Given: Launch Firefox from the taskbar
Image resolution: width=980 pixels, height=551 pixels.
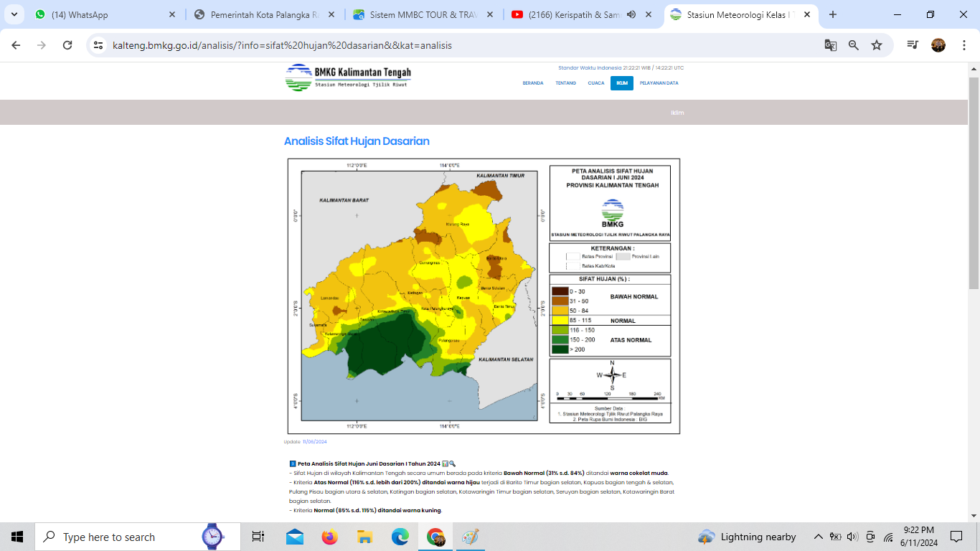Looking at the screenshot, I should point(329,537).
